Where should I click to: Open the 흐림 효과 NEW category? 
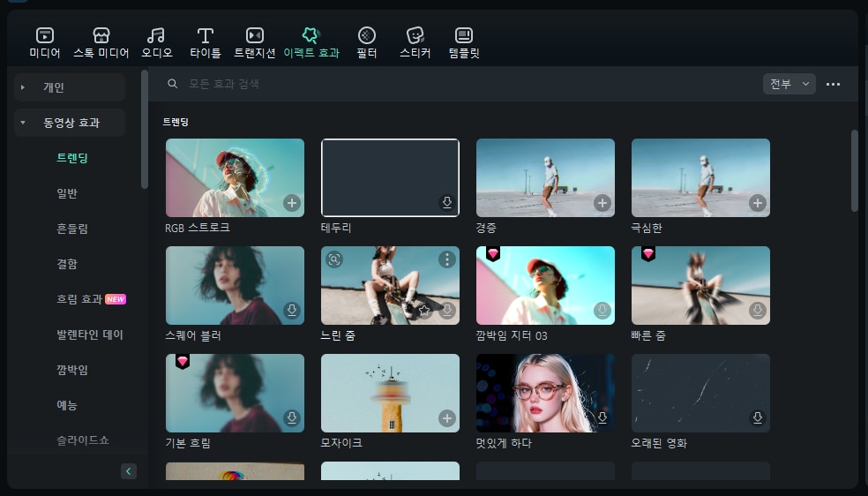91,299
